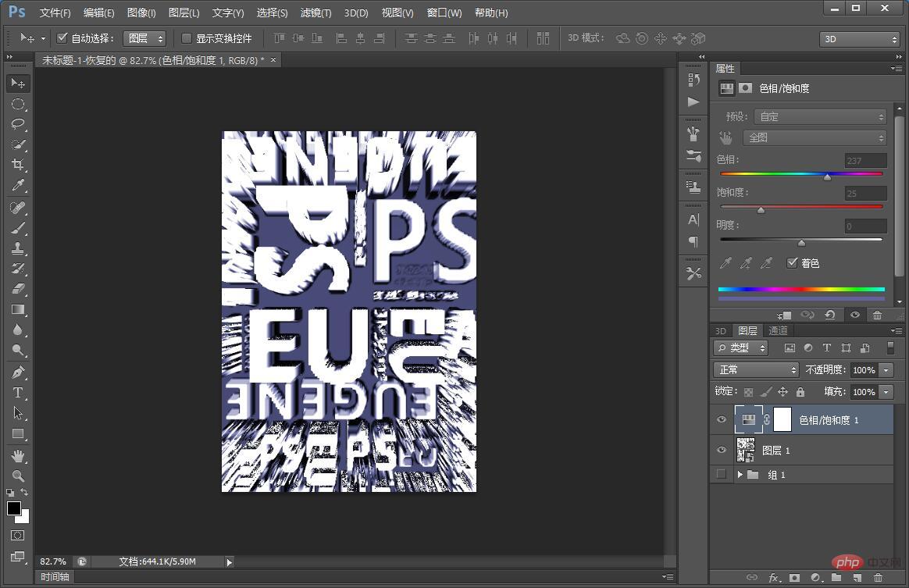The image size is (909, 588).
Task: Open the layer Opacity slider arrow
Action: point(886,370)
